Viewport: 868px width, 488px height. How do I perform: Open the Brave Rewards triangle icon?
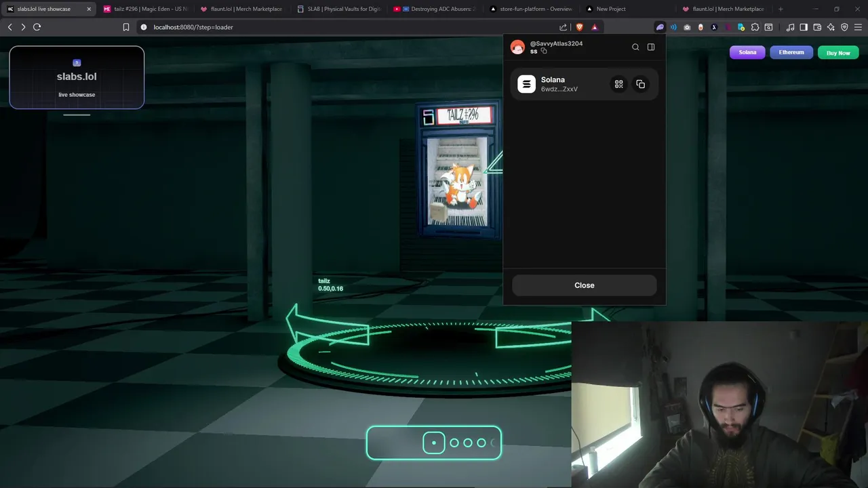[595, 27]
